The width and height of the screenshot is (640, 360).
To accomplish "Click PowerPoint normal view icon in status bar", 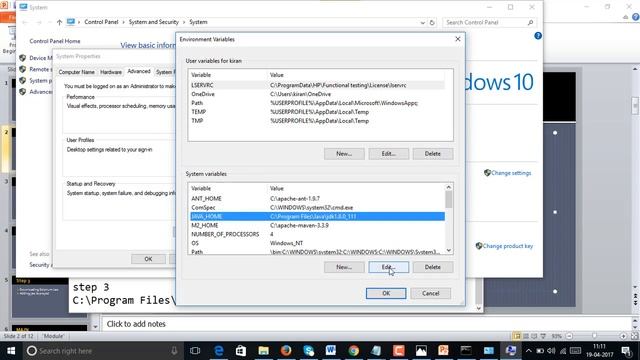I will pos(517,336).
